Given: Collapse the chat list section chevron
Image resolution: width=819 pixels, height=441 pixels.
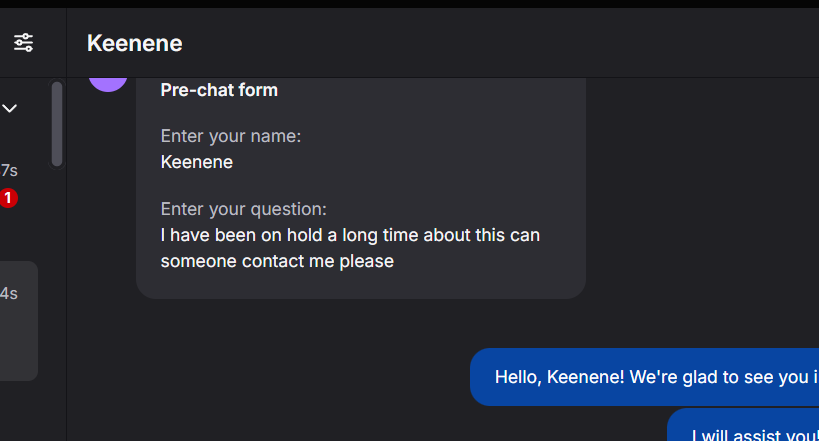Looking at the screenshot, I should (x=9, y=109).
